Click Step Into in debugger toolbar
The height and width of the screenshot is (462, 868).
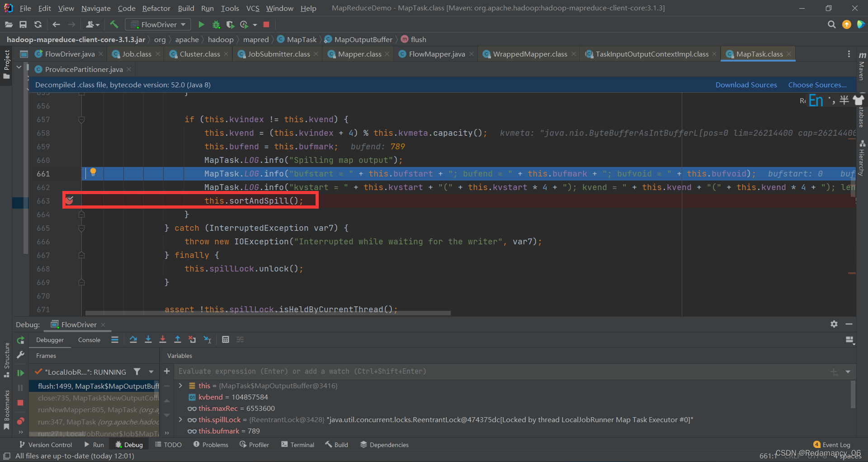[x=148, y=339]
